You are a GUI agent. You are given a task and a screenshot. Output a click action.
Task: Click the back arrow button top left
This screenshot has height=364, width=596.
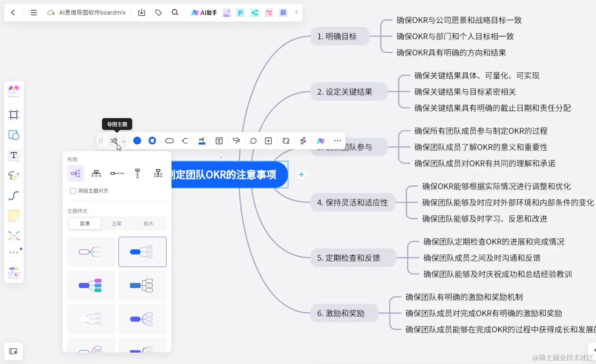tap(13, 12)
